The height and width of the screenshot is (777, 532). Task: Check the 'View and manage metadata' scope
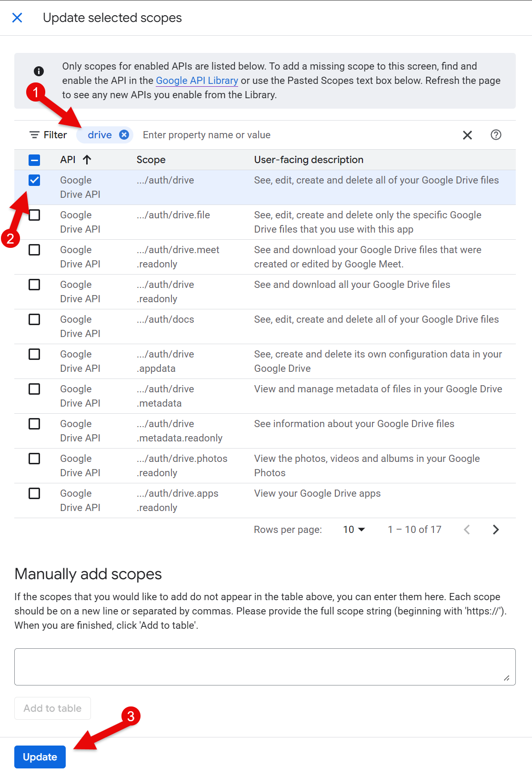click(x=34, y=389)
